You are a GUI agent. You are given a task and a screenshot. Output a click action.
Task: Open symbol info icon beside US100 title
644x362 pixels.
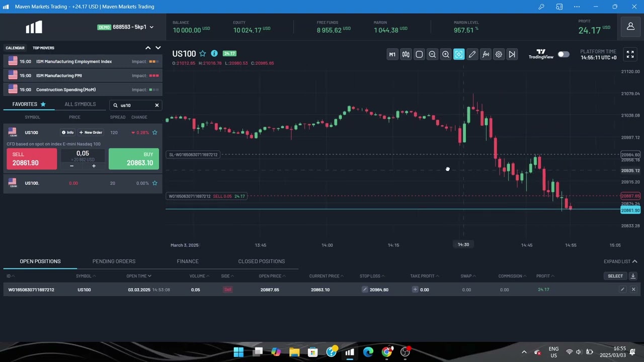tap(214, 53)
